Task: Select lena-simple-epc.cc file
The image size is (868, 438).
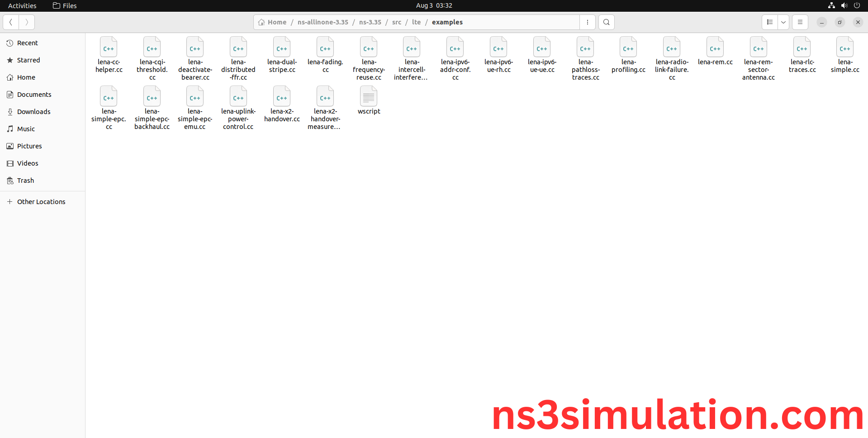Action: click(x=109, y=108)
